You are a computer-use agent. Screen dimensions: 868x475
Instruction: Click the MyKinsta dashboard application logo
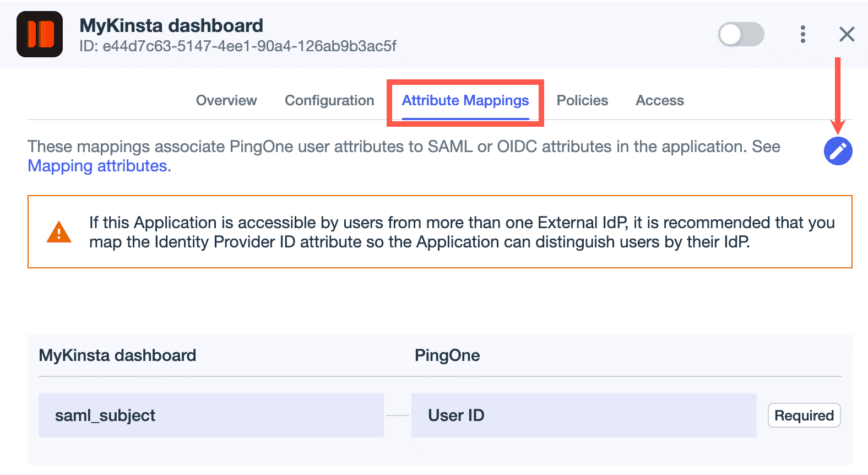tap(39, 34)
